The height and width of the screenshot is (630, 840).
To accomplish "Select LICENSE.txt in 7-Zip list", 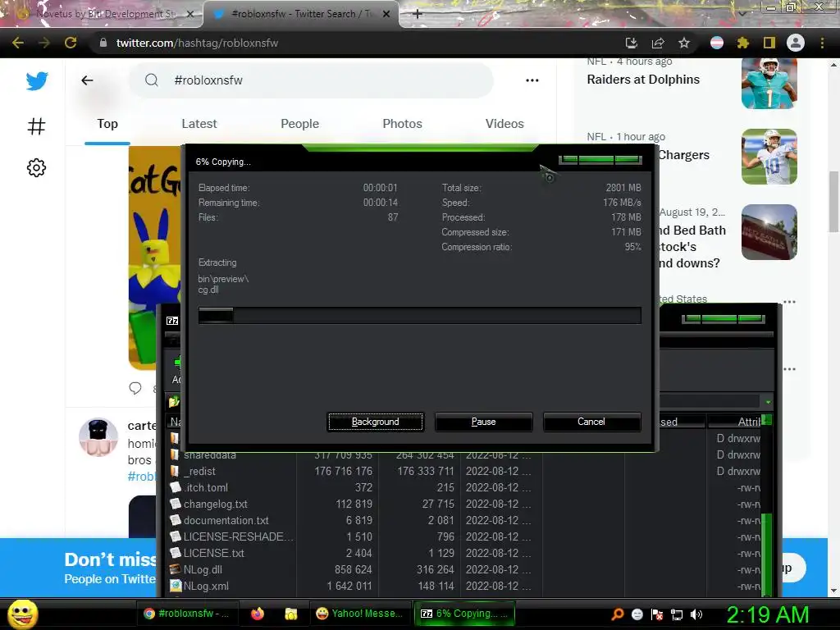I will 214,554.
